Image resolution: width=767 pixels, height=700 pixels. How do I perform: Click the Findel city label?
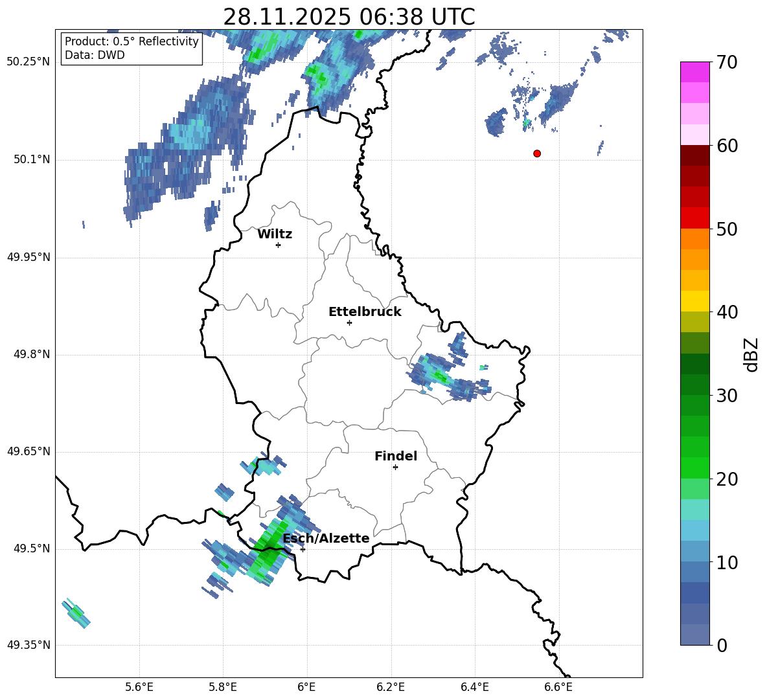coord(396,456)
